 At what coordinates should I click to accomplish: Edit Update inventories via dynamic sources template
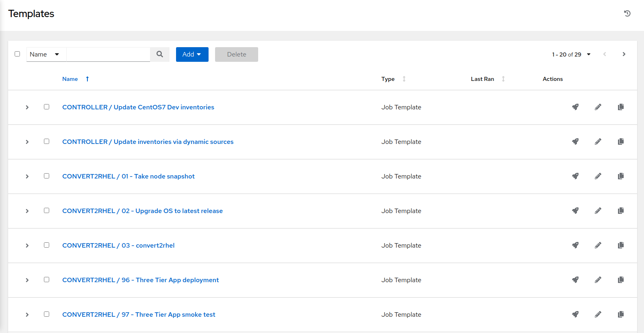(598, 141)
